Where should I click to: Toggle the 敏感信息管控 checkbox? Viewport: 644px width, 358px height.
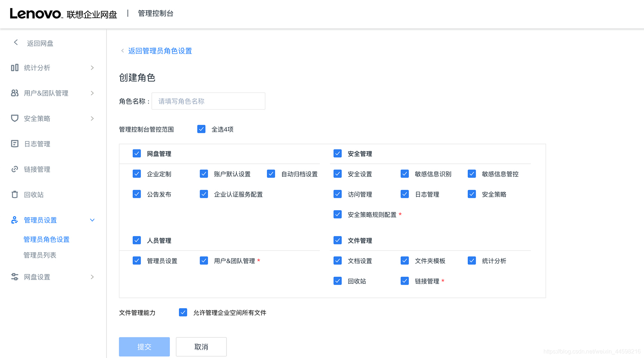point(472,174)
